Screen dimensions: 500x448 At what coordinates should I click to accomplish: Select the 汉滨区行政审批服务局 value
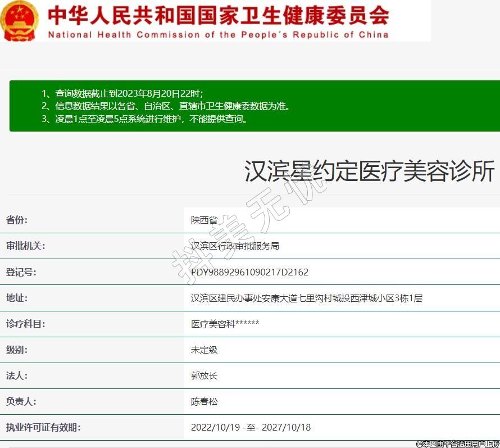pyautogui.click(x=235, y=246)
